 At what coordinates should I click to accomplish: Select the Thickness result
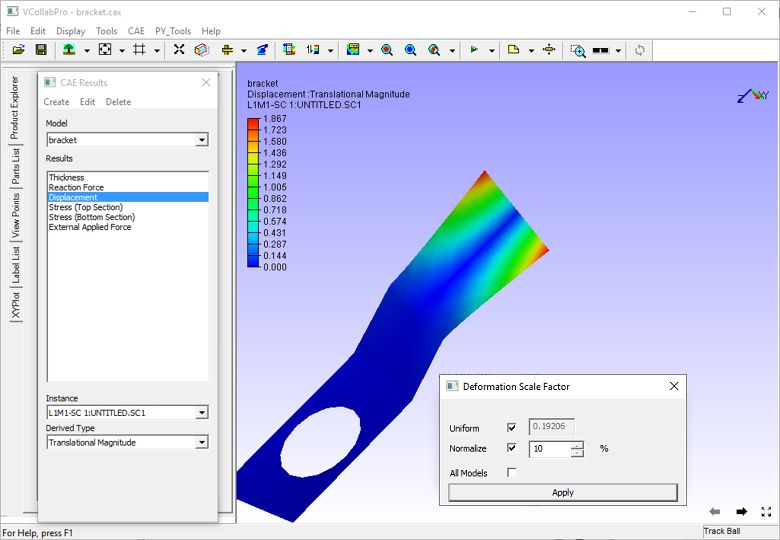(x=128, y=178)
